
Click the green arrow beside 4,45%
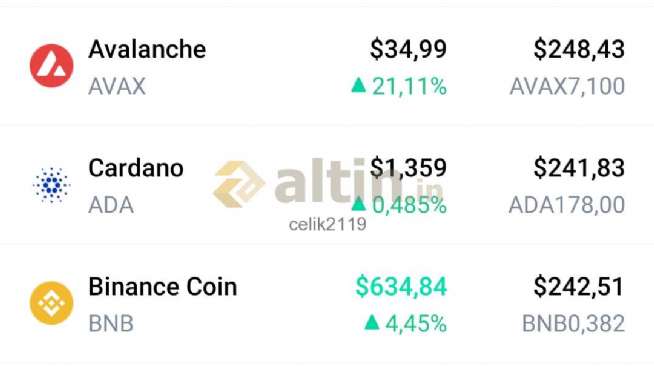point(372,322)
